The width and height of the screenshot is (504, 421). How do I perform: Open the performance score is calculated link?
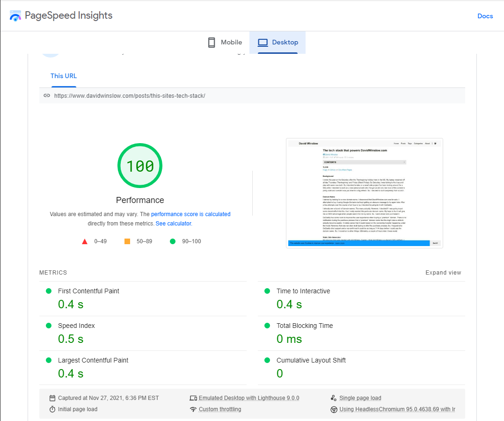(x=190, y=214)
